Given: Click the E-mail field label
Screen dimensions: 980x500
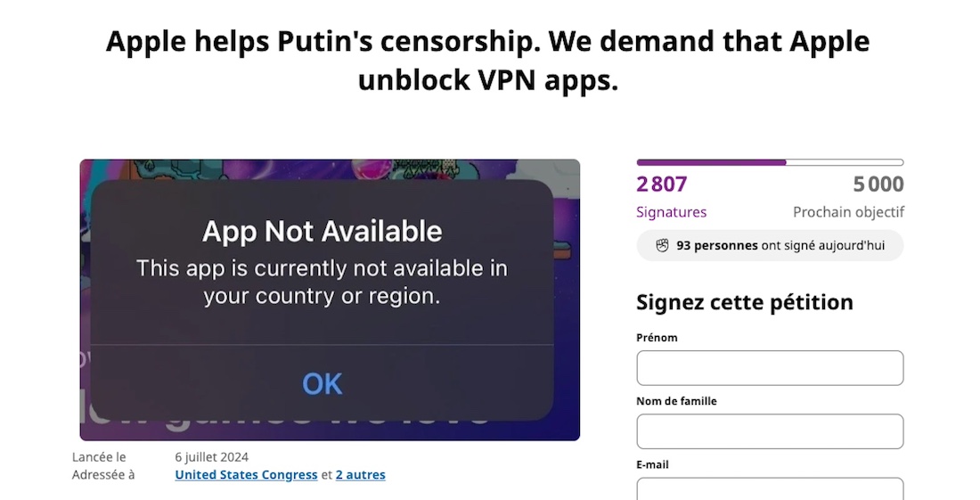Looking at the screenshot, I should pos(652,464).
